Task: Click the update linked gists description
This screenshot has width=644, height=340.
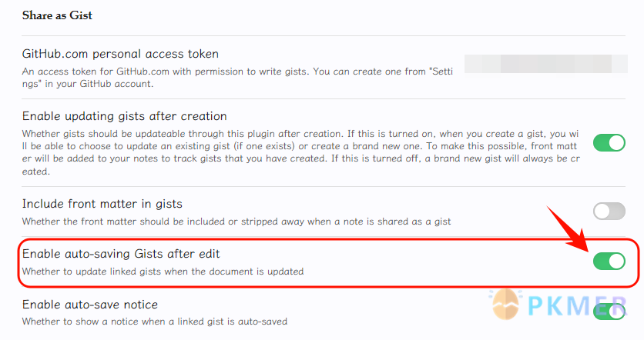Action: pyautogui.click(x=163, y=272)
